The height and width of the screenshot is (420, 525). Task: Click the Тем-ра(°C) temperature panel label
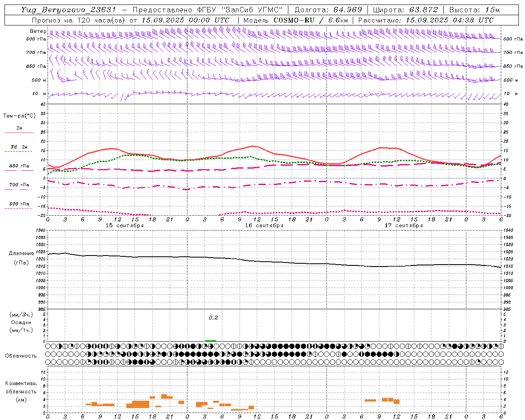19,116
